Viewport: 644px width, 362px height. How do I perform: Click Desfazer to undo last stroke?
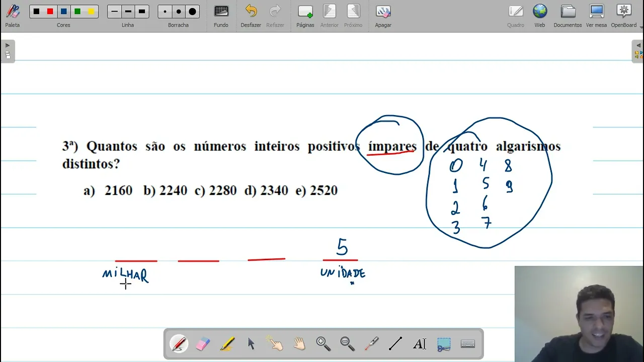(x=251, y=16)
